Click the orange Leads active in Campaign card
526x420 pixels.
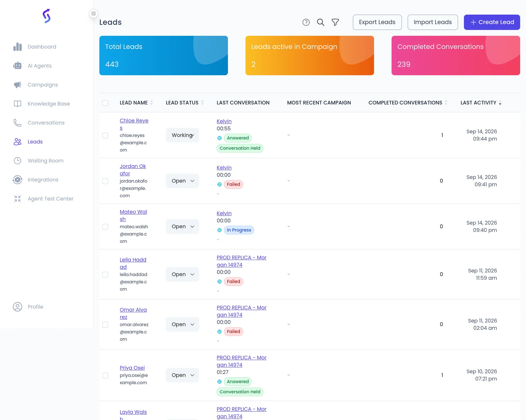[x=310, y=56]
